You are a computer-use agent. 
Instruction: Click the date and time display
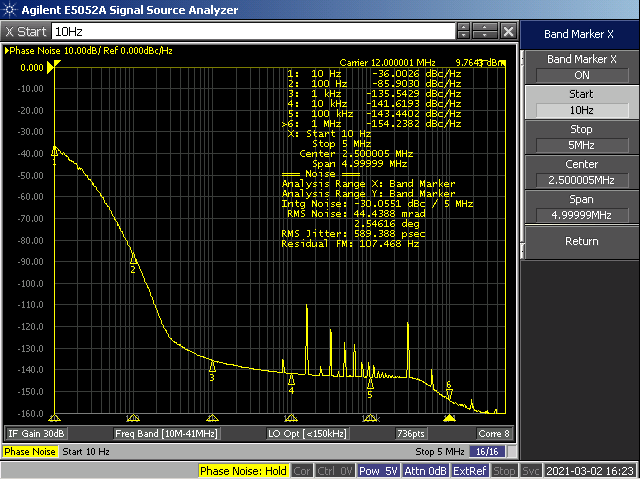point(591,471)
